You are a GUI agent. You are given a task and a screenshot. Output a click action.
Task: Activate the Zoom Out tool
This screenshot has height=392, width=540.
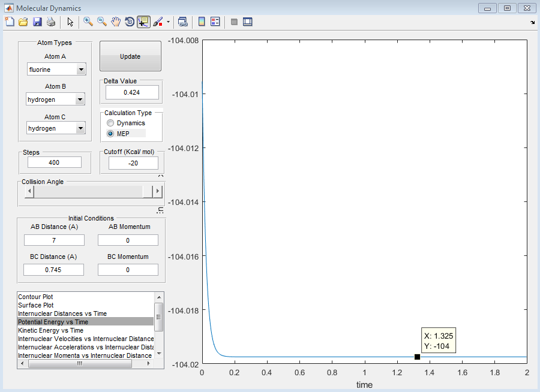(x=102, y=22)
